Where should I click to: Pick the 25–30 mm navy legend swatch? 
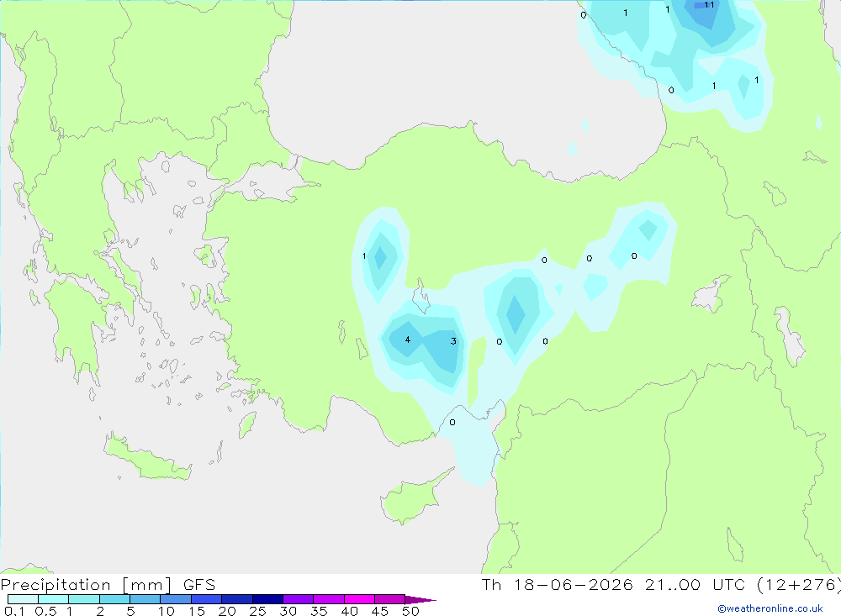tap(267, 599)
